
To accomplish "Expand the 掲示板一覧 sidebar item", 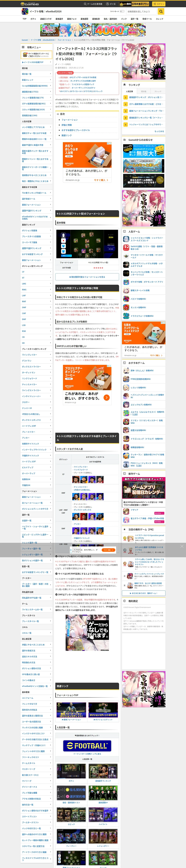I will (37, 74).
